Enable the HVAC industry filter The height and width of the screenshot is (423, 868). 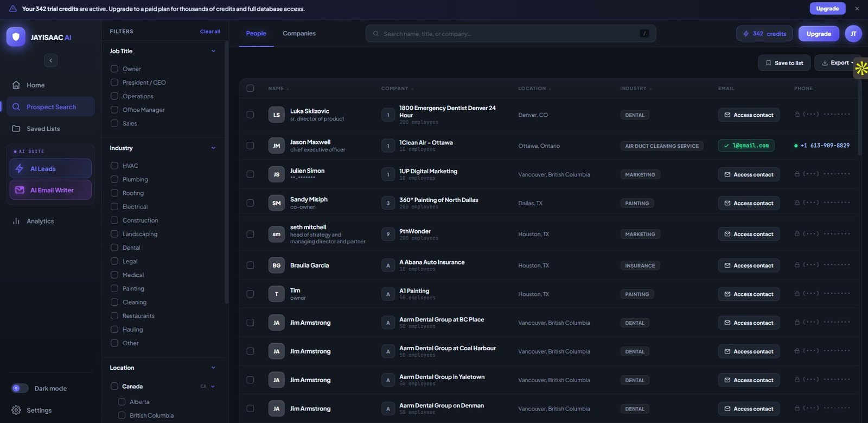[114, 166]
